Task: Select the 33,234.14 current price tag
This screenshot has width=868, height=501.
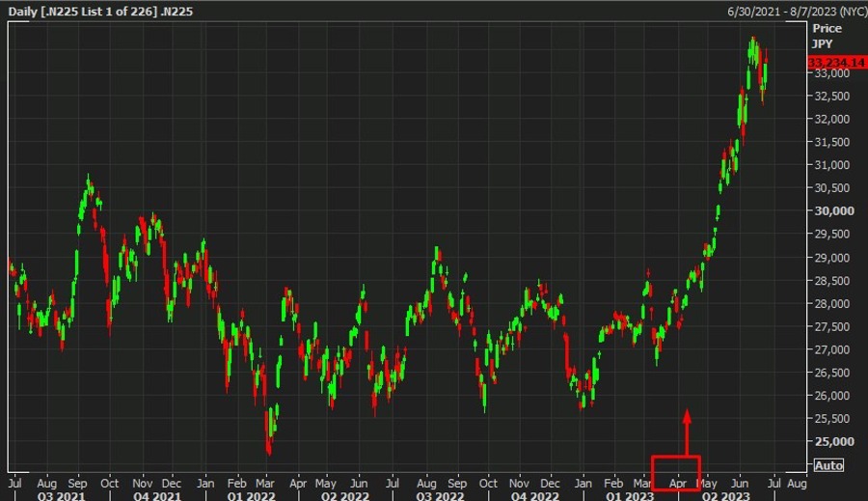Action: click(x=837, y=63)
